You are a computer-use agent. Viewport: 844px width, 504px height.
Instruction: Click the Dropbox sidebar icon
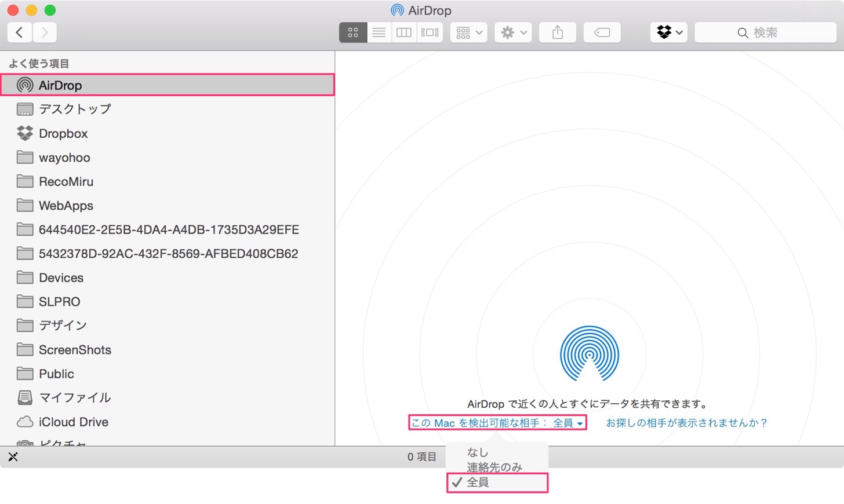point(25,133)
